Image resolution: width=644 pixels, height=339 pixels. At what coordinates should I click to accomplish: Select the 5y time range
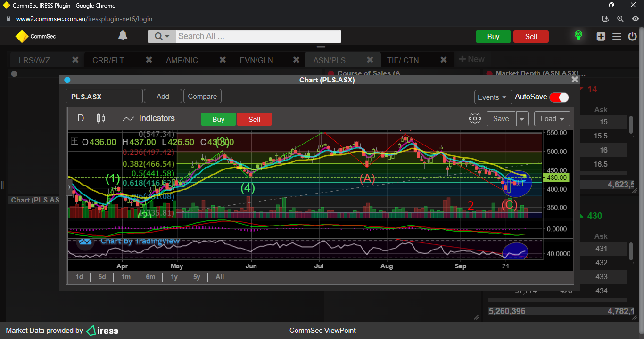tap(197, 277)
